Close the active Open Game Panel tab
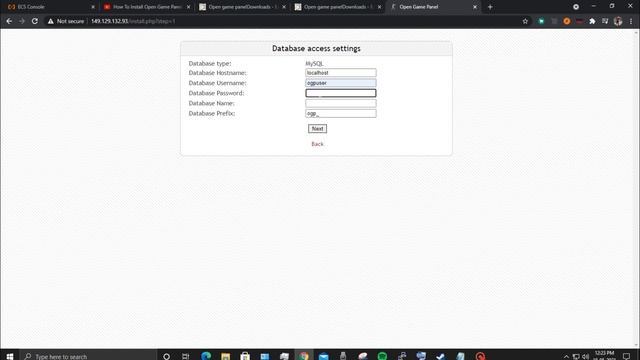Viewport: 640px width, 360px height. 475,7
